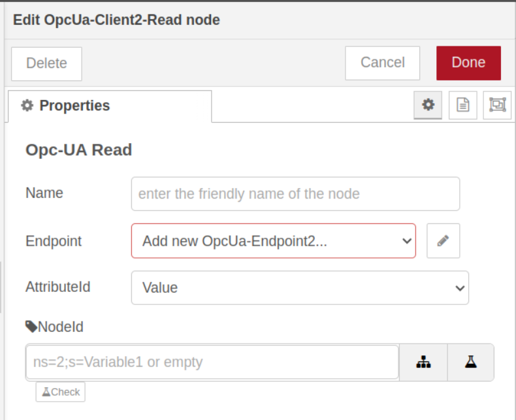The height and width of the screenshot is (420, 516).
Task: Delete this OpcUa read node
Action: 46,63
